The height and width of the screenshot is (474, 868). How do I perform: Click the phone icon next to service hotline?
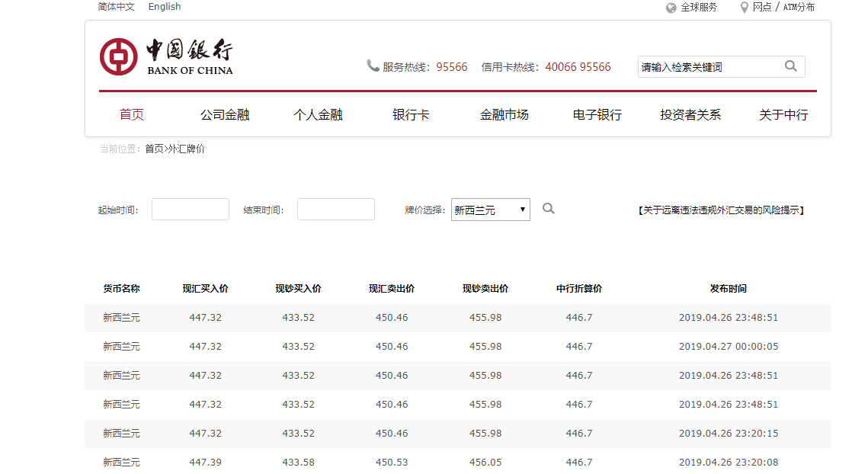[373, 66]
